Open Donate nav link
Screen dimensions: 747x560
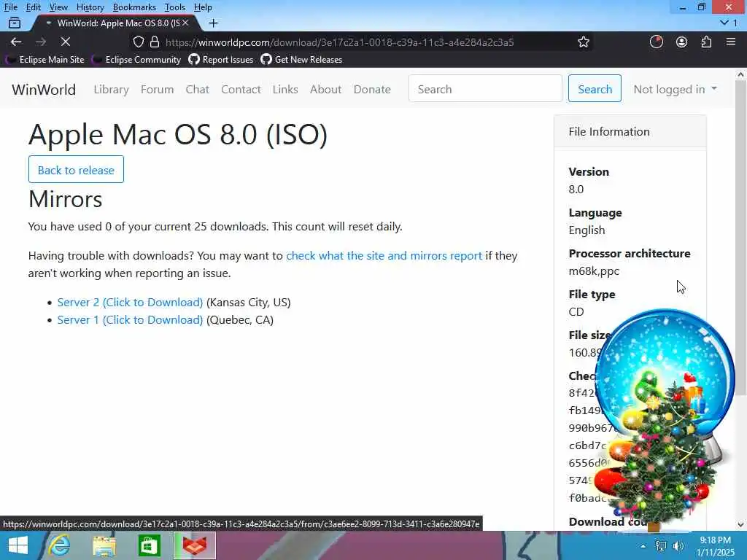(372, 90)
